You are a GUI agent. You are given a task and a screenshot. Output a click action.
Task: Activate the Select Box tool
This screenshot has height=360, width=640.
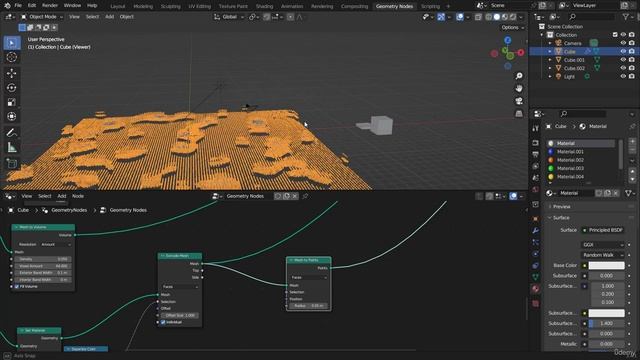11,43
